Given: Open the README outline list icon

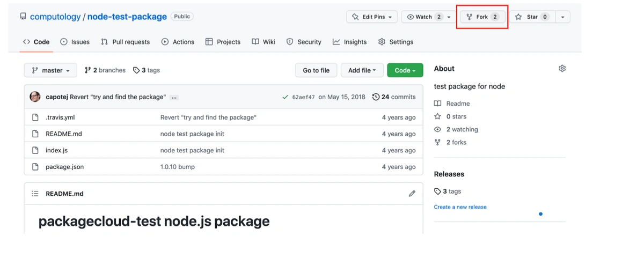Looking at the screenshot, I should [x=35, y=194].
